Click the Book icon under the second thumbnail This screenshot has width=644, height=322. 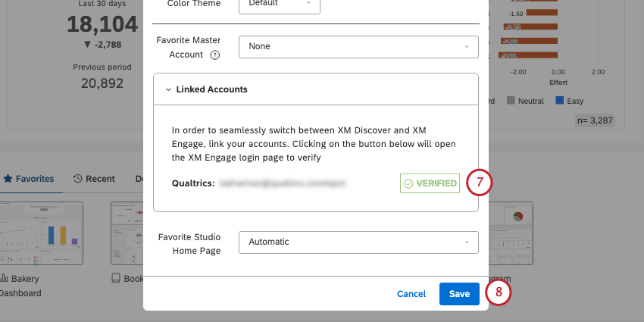(116, 278)
